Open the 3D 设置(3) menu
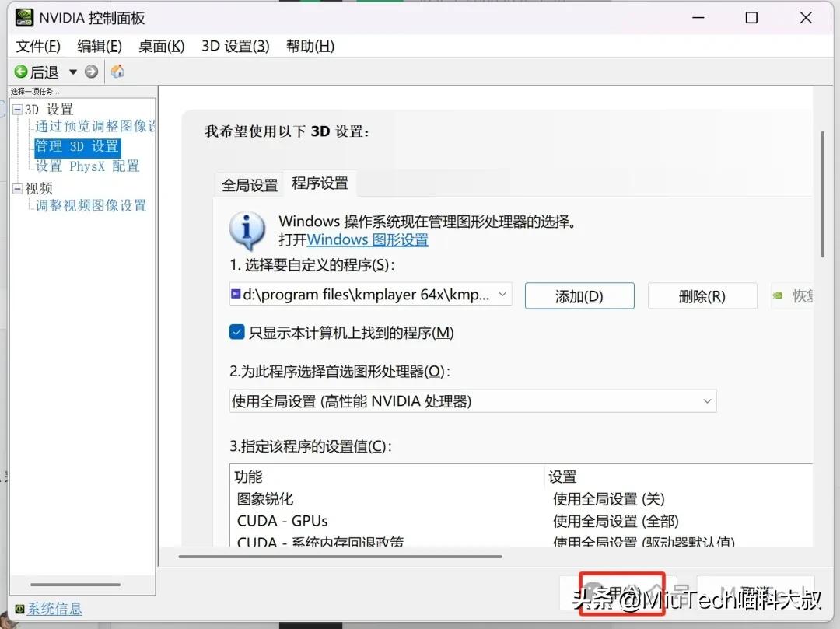 tap(236, 46)
